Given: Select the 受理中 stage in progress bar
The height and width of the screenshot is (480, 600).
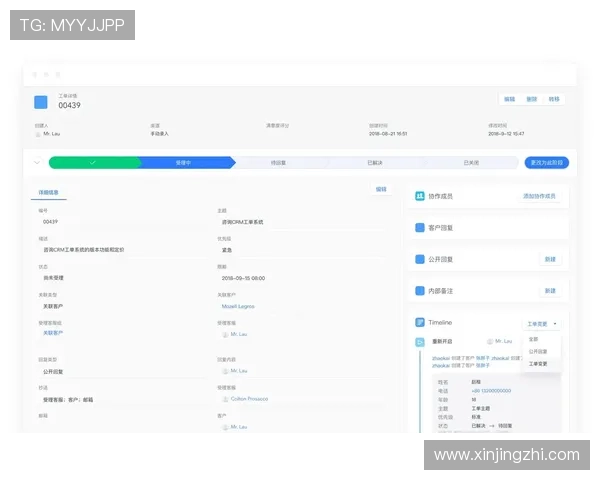Looking at the screenshot, I should pos(183,162).
